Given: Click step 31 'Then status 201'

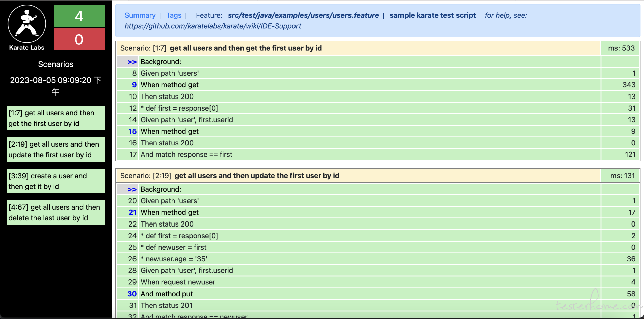Looking at the screenshot, I should pos(370,306).
